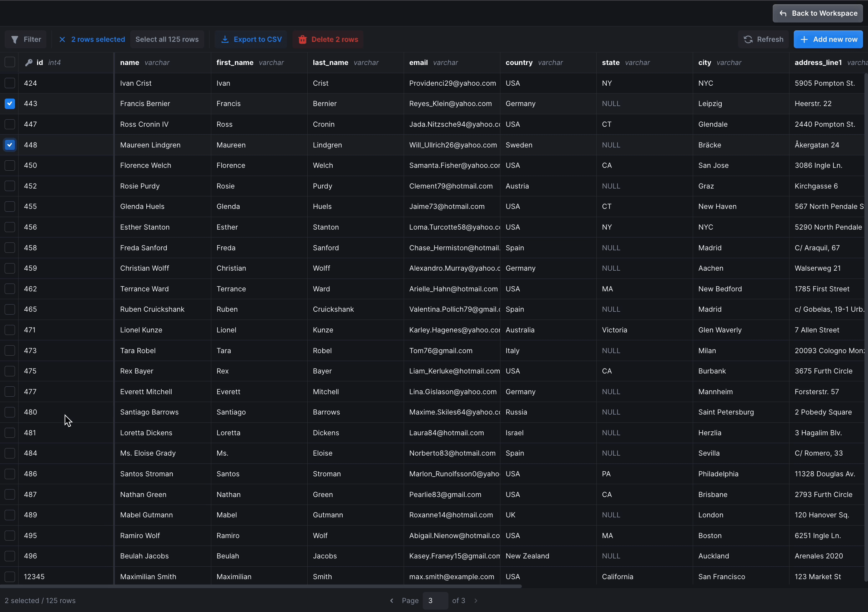The width and height of the screenshot is (868, 612).
Task: Click the X icon to clear row selection
Action: click(62, 39)
